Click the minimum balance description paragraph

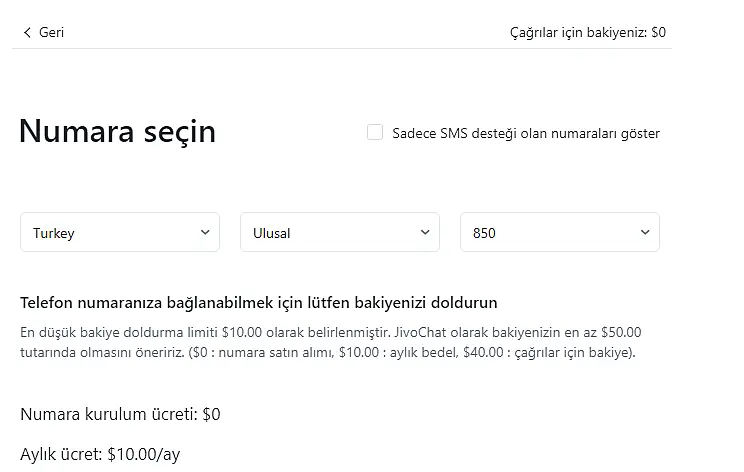coord(330,342)
